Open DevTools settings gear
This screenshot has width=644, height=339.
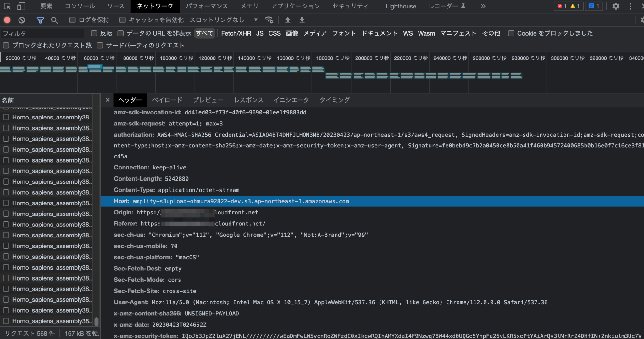(615, 6)
